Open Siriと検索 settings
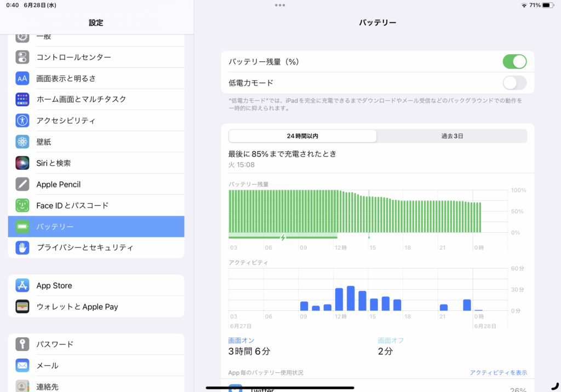The width and height of the screenshot is (561, 392). click(96, 163)
